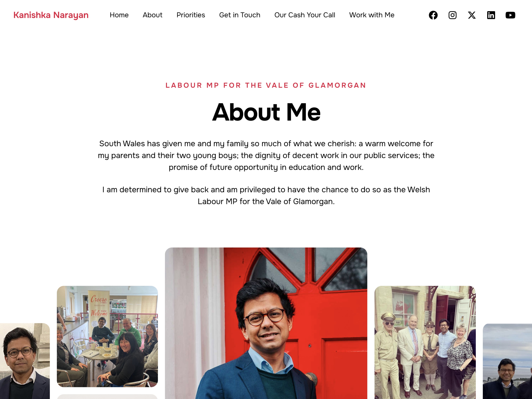Open the LinkedIn icon link
Image resolution: width=532 pixels, height=399 pixels.
pyautogui.click(x=491, y=15)
